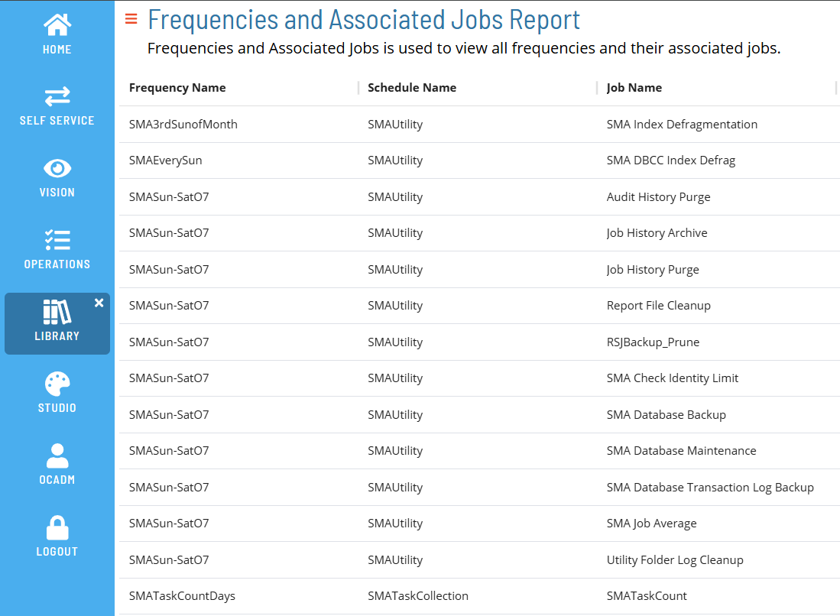Image resolution: width=840 pixels, height=616 pixels.
Task: Click the SMAEverySun frequency cell
Action: pos(166,160)
